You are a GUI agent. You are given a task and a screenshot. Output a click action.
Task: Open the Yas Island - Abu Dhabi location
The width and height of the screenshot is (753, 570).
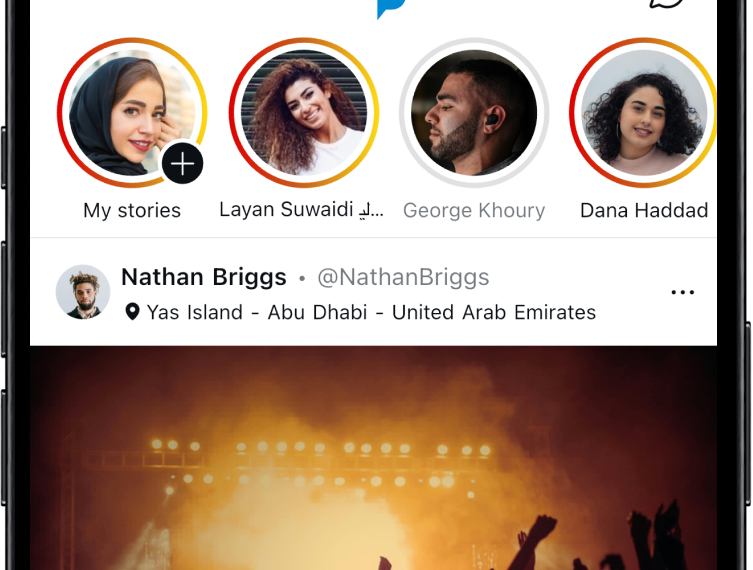coord(371,313)
